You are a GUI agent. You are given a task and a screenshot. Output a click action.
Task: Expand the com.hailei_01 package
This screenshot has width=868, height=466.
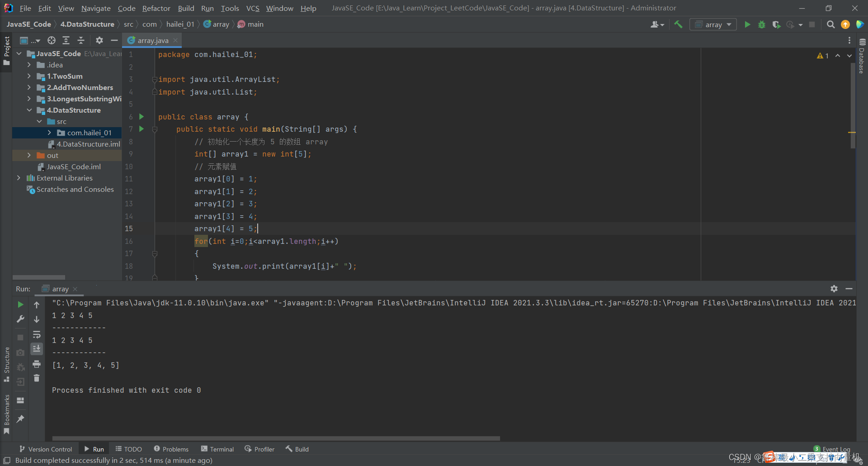(x=49, y=133)
